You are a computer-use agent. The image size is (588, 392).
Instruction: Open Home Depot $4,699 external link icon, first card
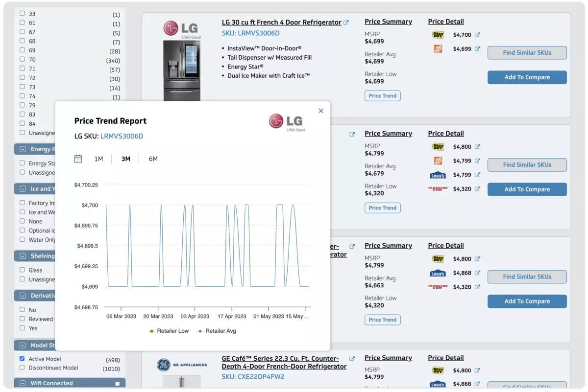tap(478, 49)
